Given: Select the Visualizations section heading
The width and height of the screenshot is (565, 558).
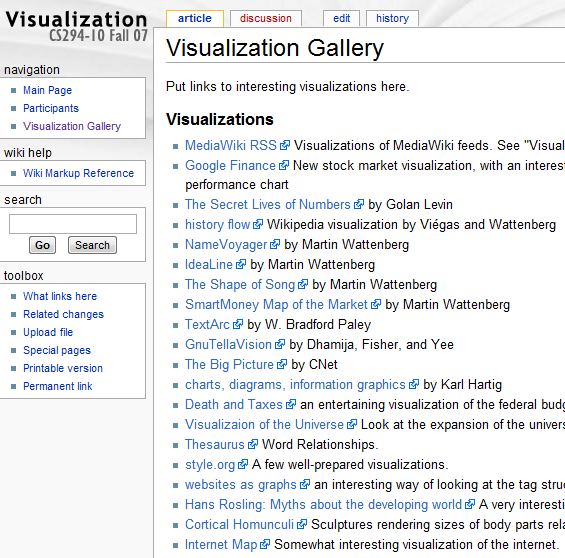Looking at the screenshot, I should coord(220,119).
